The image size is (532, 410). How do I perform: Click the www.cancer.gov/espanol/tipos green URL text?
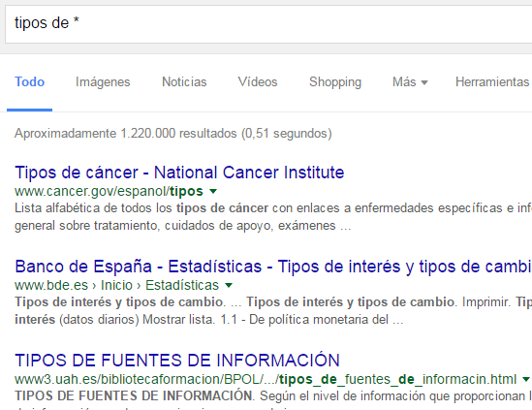[109, 191]
